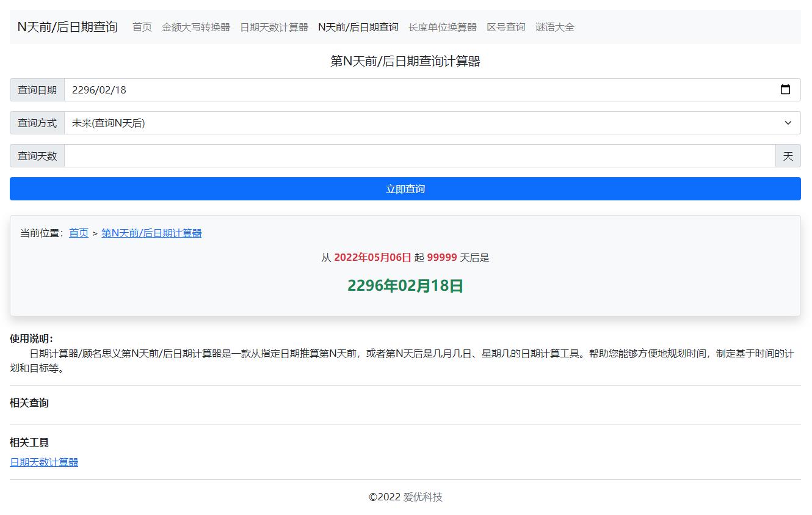Viewport: 812px width, 515px height.
Task: Open 长度单位换算器 from the navigation bar
Action: [443, 27]
